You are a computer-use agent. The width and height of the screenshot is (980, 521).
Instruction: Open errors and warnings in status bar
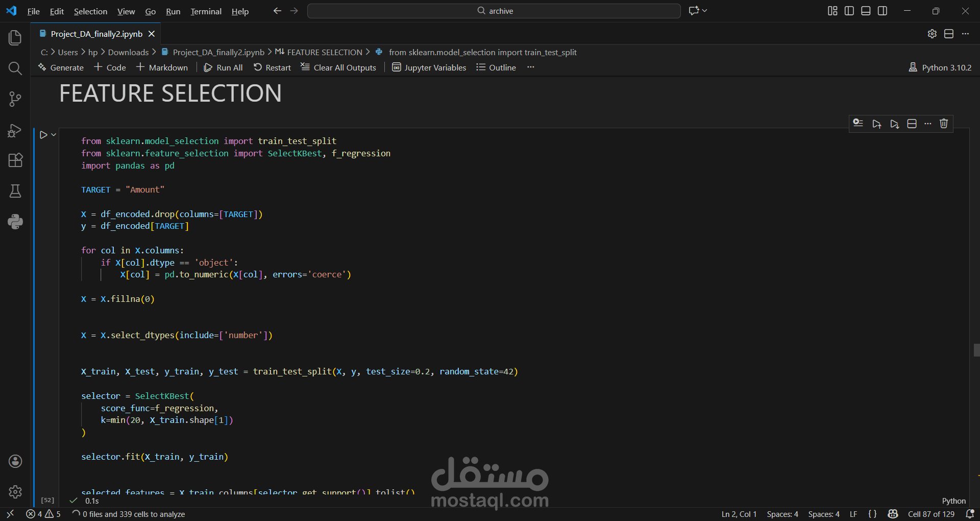43,514
